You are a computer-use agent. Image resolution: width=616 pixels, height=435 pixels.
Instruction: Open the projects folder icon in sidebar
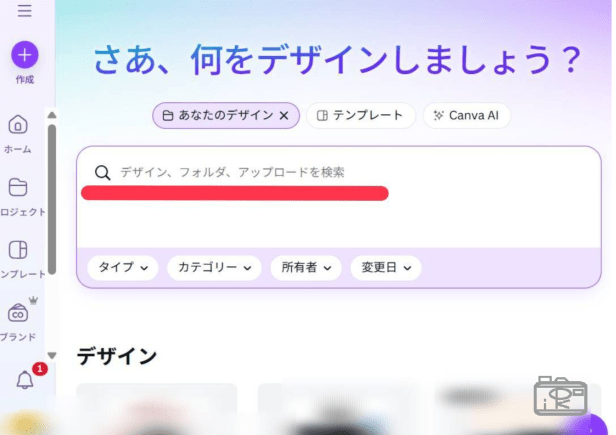(18, 187)
